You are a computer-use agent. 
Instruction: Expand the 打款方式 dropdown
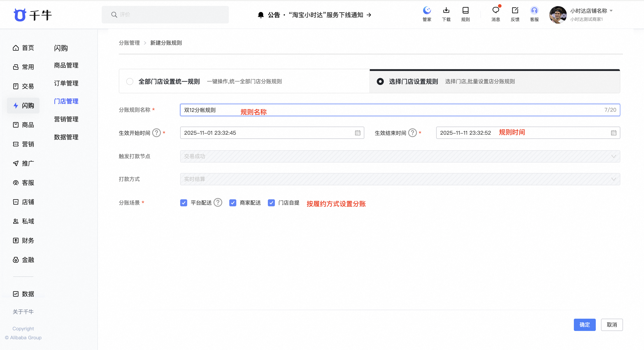point(613,179)
